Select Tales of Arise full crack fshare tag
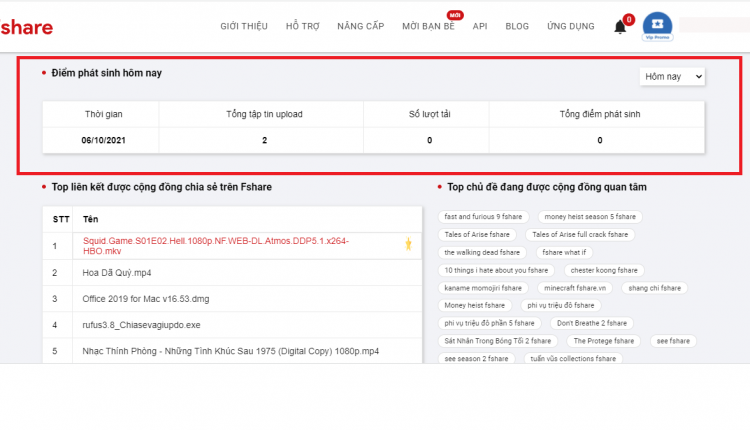Viewport: 750px width, 430px height. click(x=580, y=234)
